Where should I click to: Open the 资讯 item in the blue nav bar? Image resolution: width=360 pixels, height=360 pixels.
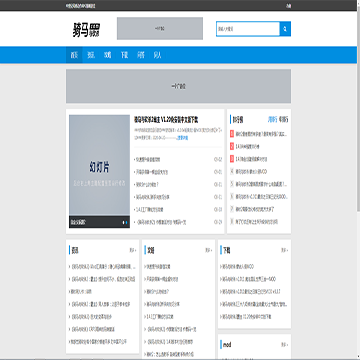coord(91,55)
